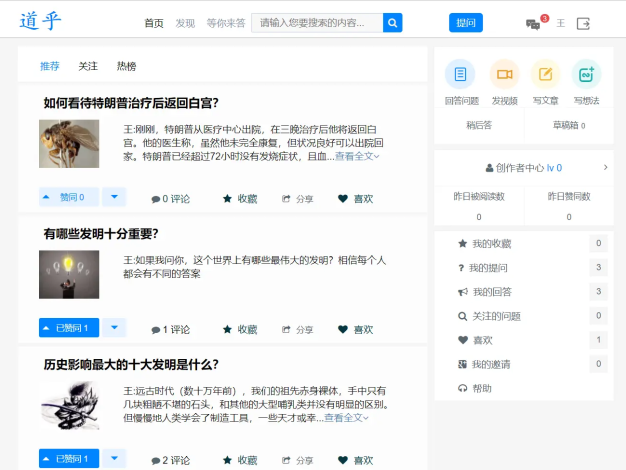The image size is (626, 470).
Task: Click the 道乎 site logo
Action: coord(40,21)
